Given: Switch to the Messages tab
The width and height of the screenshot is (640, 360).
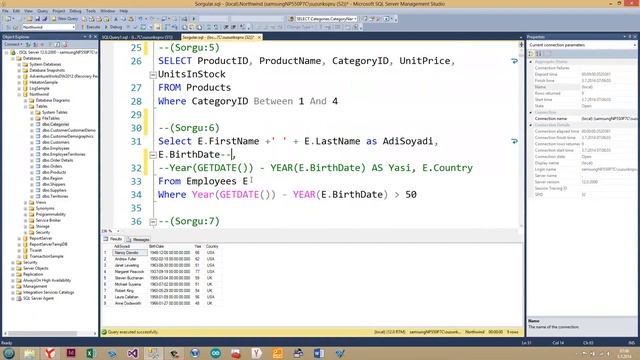Looking at the screenshot, I should pyautogui.click(x=138, y=239).
